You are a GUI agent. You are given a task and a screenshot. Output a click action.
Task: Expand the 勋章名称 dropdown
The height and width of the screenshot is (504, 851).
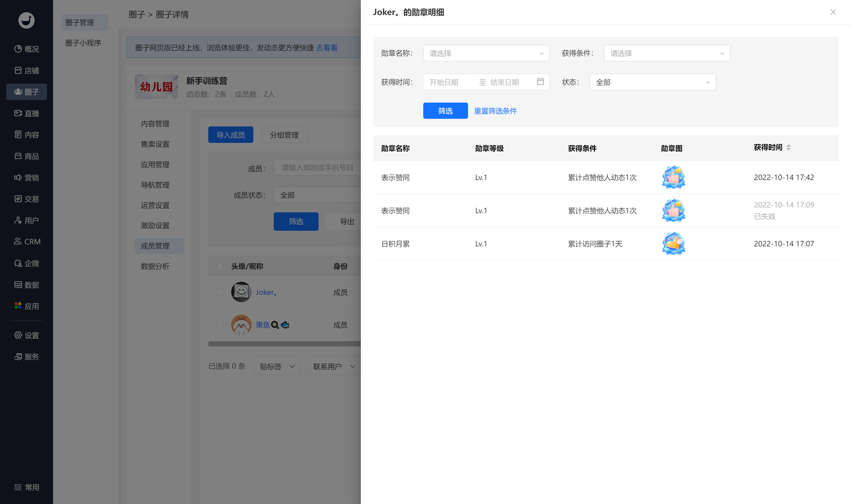tap(486, 53)
